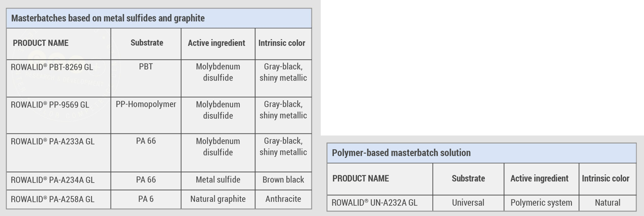
Task: Click Molybdenum disulfide in the PBT-8269 row
Action: click(218, 72)
